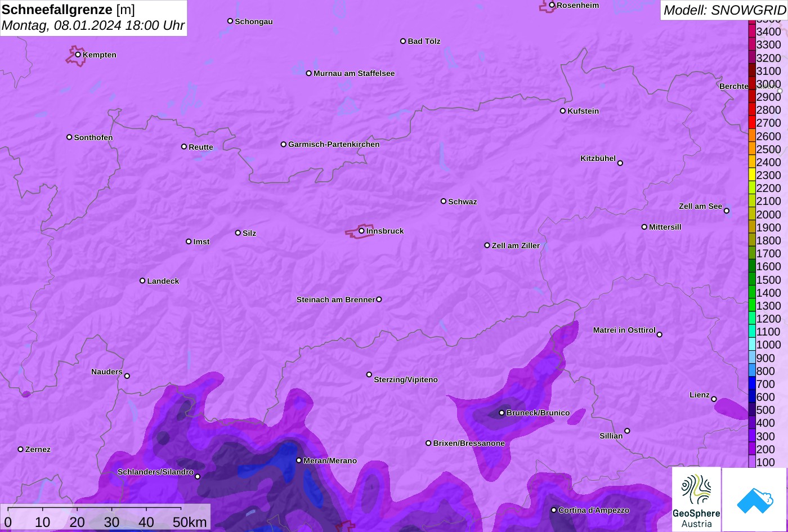Click the Matrei in Osttirol label
The height and width of the screenshot is (532, 788).
point(624,330)
